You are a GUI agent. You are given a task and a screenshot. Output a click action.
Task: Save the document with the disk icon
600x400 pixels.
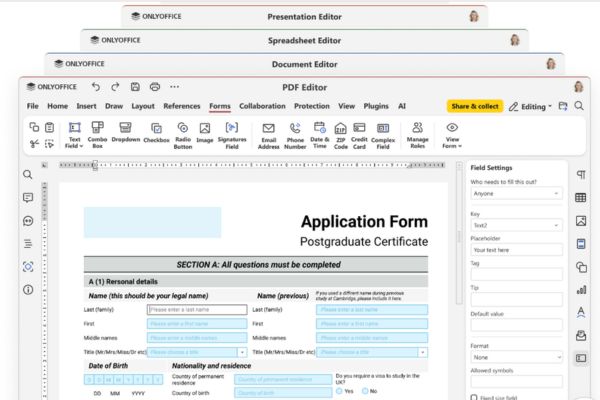[135, 87]
